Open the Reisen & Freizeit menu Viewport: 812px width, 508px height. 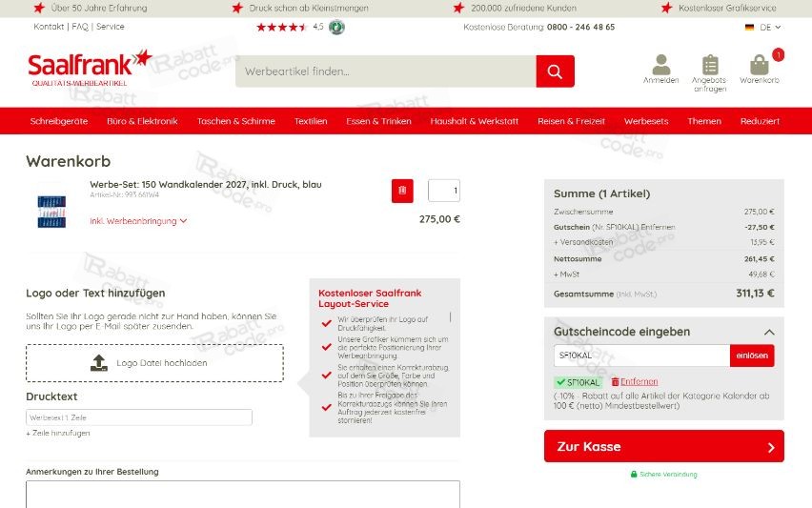click(x=571, y=121)
